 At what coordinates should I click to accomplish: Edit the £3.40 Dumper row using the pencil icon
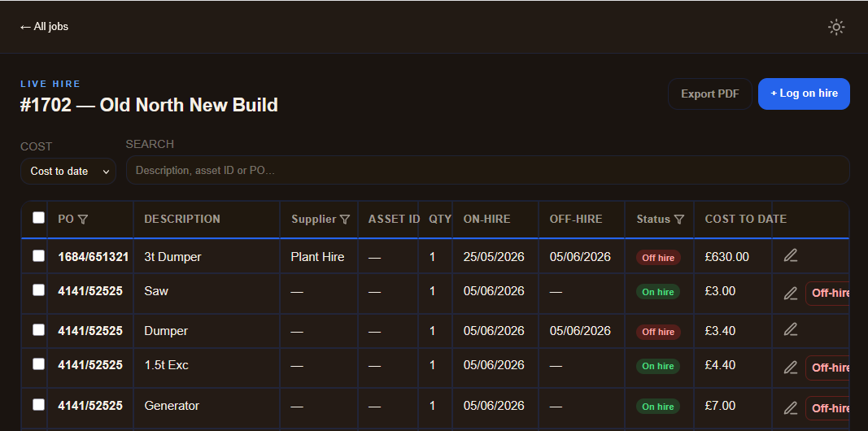[791, 329]
